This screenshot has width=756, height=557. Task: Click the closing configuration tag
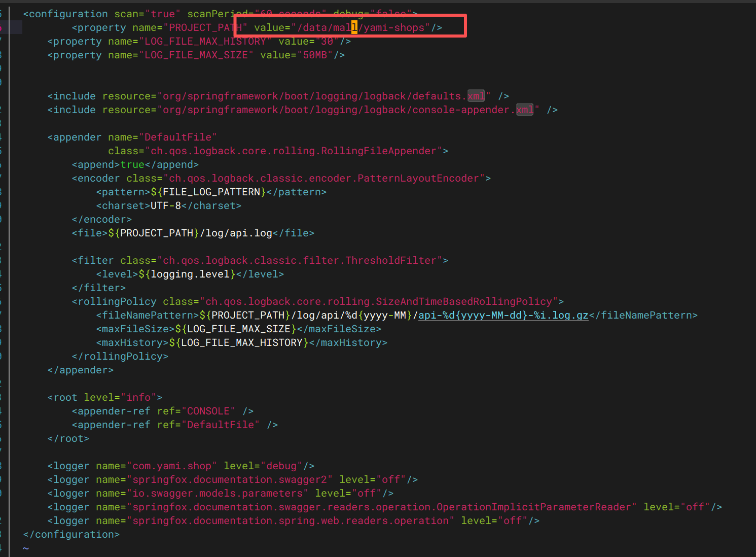[x=71, y=535]
